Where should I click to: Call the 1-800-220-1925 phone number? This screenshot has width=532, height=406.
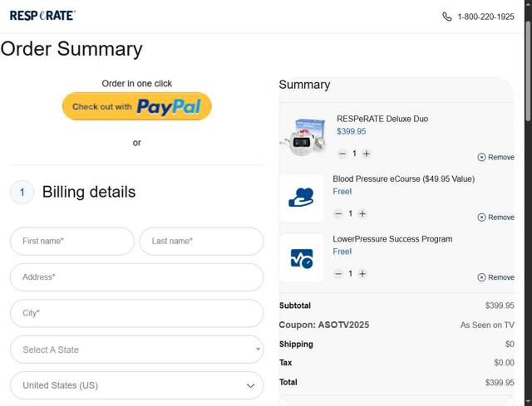coord(485,17)
